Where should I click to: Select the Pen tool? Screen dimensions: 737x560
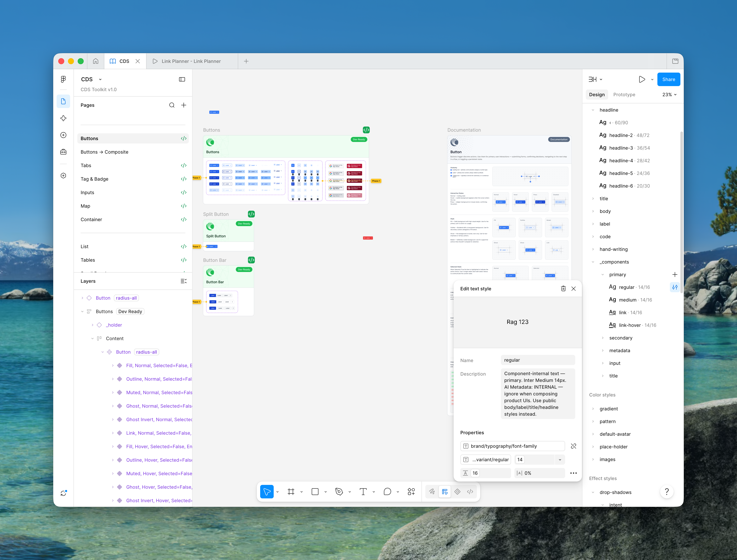click(x=339, y=492)
